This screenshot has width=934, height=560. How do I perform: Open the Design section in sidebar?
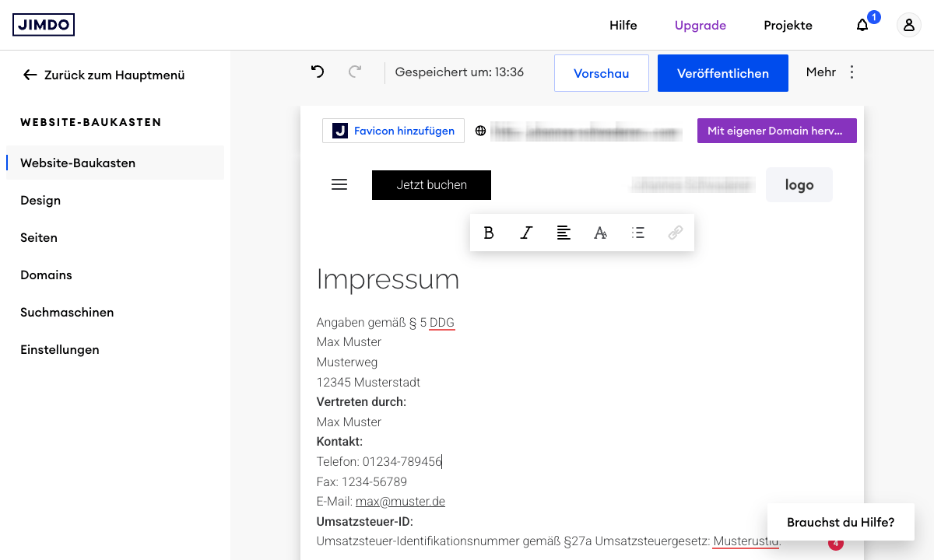coord(40,200)
